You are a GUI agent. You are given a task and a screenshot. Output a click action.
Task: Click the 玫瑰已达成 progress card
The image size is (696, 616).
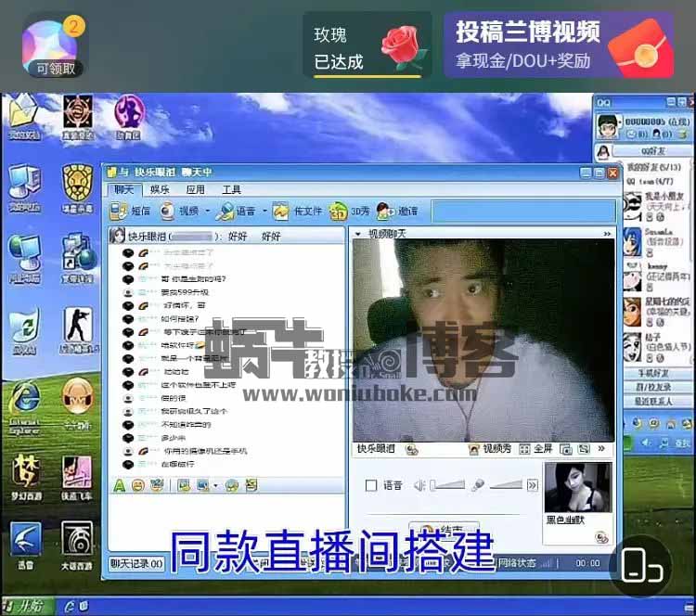point(367,46)
